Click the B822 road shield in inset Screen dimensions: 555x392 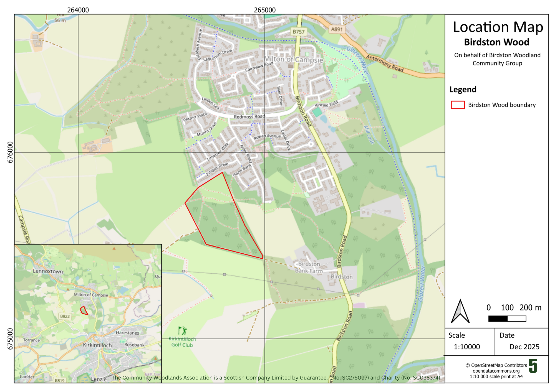coord(65,316)
